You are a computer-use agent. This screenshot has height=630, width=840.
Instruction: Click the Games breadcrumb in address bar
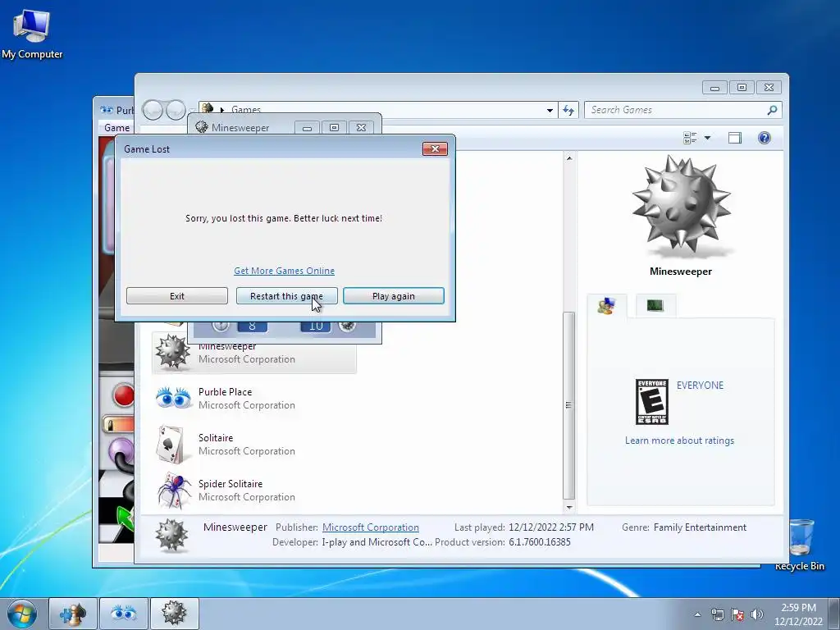point(246,109)
